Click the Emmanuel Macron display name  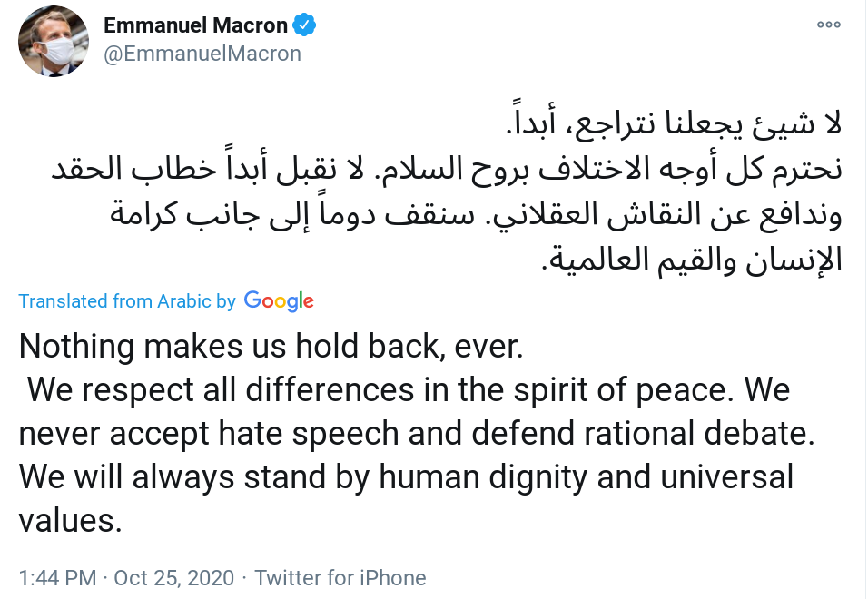click(x=196, y=25)
